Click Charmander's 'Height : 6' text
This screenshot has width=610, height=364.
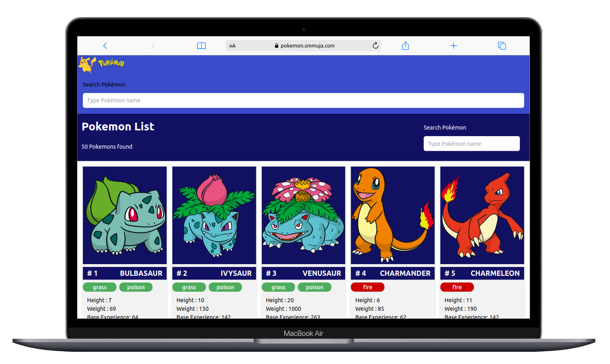(367, 300)
